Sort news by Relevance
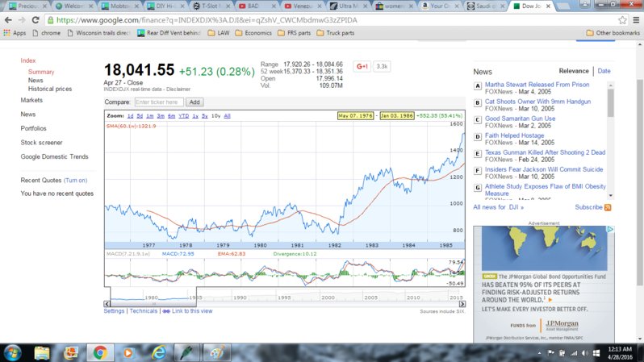Image resolution: width=644 pixels, height=362 pixels. pyautogui.click(x=574, y=71)
